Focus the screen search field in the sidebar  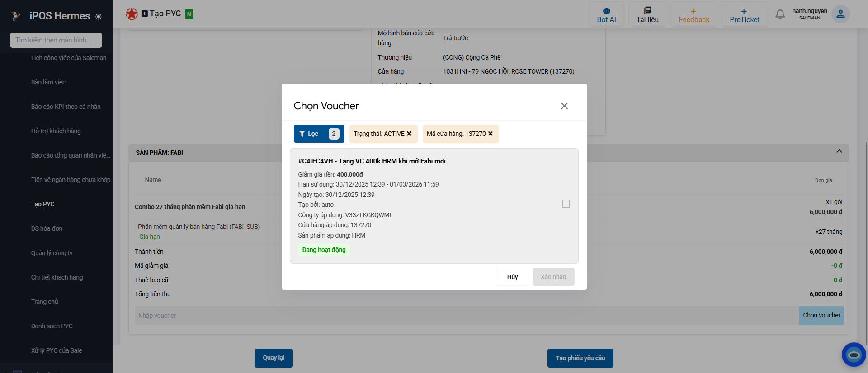pos(56,40)
